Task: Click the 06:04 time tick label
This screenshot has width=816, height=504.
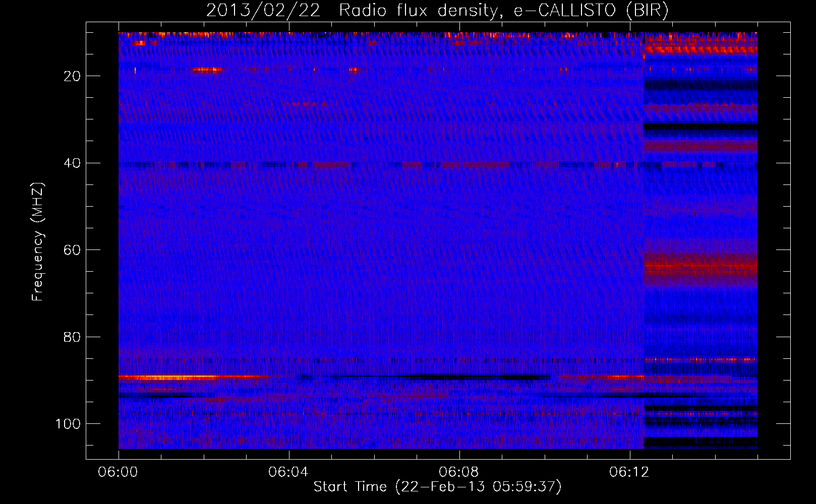Action: point(288,472)
